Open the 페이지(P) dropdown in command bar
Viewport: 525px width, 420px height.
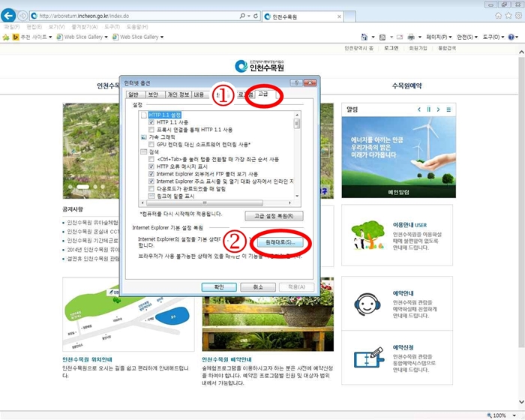[438, 37]
